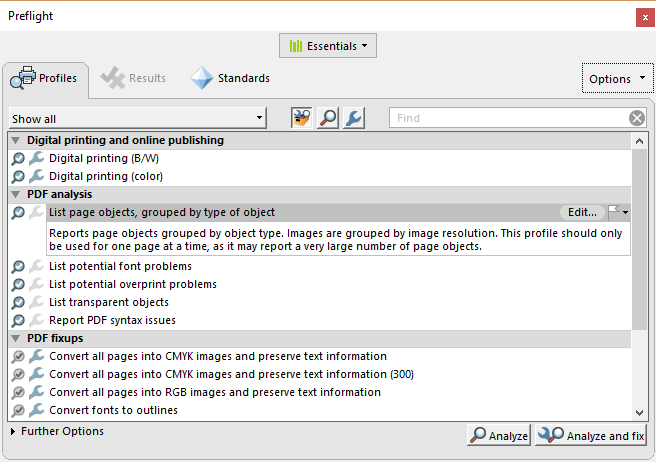Click the grayed wrench beside List transparent objects

(37, 302)
